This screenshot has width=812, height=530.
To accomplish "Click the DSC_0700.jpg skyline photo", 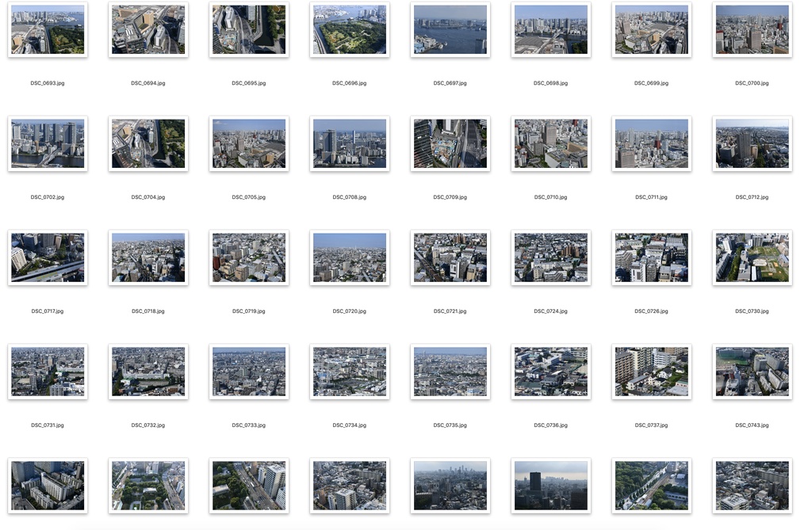I will pos(752,29).
